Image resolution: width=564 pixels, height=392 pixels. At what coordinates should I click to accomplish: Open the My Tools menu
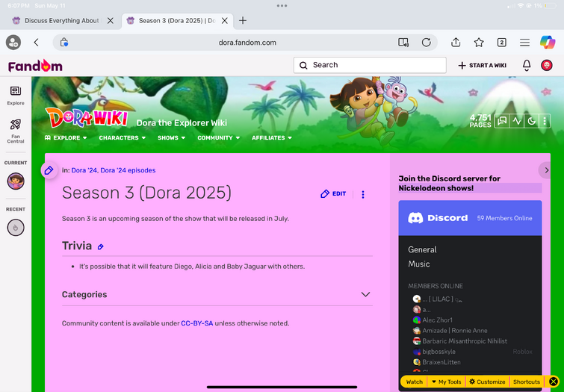pyautogui.click(x=446, y=382)
